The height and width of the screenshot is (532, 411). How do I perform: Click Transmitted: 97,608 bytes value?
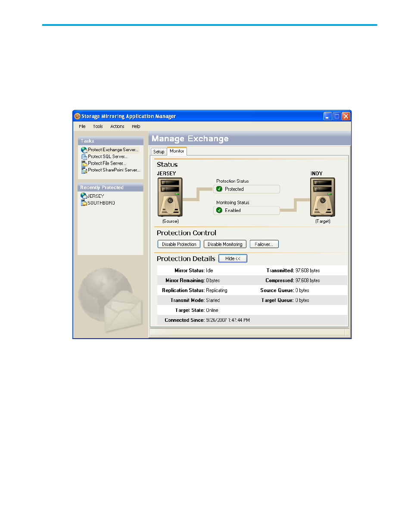(x=308, y=271)
